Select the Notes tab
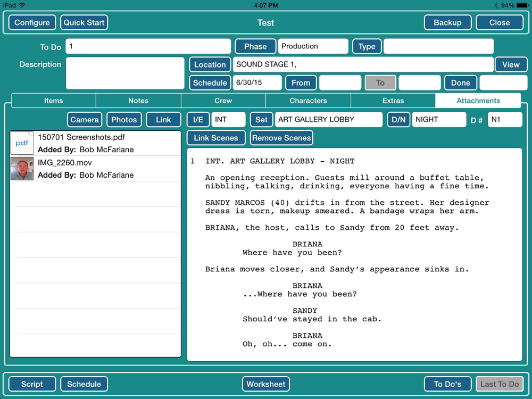The image size is (532, 399). pos(138,101)
